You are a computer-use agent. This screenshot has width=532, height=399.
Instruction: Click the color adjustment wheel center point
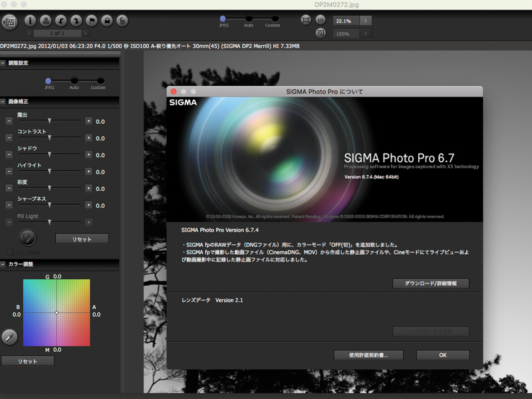click(57, 313)
